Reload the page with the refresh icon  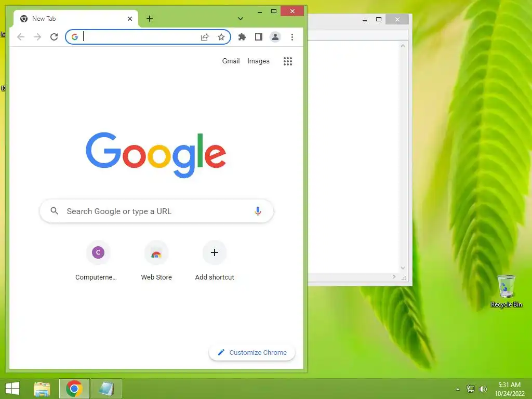[x=54, y=37]
